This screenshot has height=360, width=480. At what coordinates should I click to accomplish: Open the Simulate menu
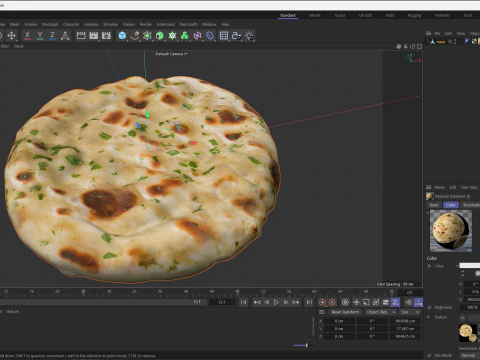[111, 24]
